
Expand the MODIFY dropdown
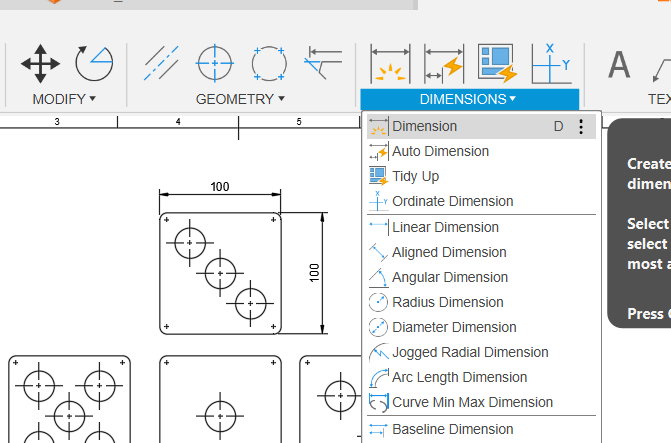click(x=64, y=99)
